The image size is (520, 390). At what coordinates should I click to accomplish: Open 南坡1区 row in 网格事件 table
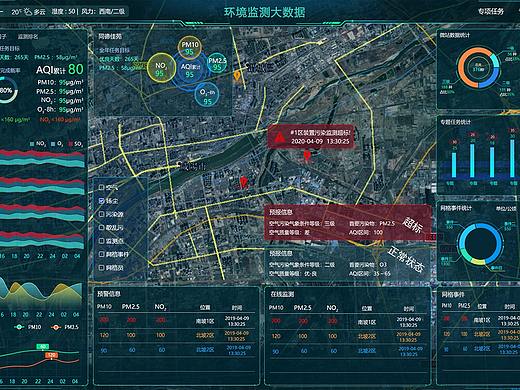(x=480, y=321)
